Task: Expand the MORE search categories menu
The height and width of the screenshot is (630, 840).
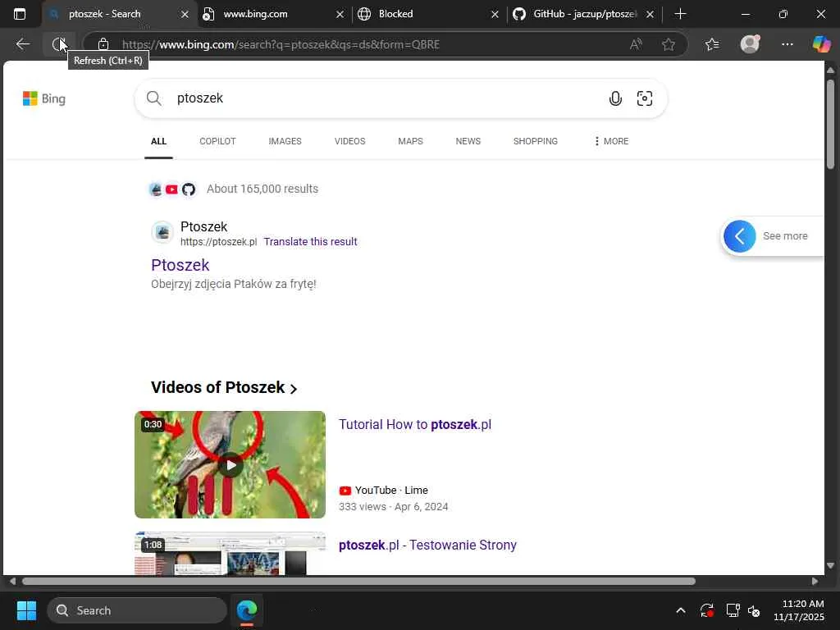Action: (x=611, y=141)
